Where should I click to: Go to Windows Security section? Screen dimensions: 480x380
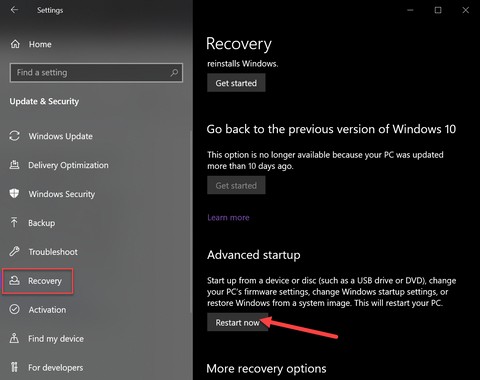(x=62, y=194)
